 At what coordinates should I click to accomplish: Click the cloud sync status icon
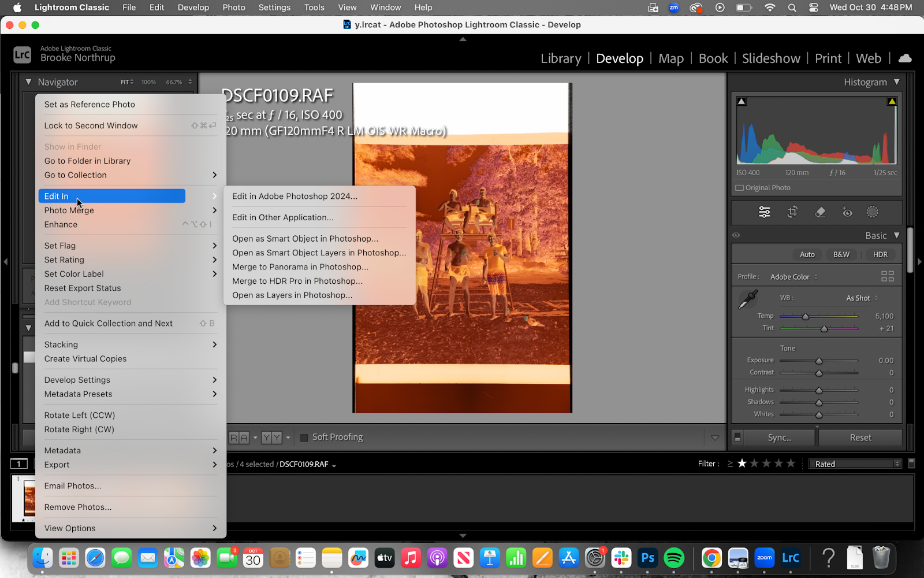pyautogui.click(x=906, y=58)
